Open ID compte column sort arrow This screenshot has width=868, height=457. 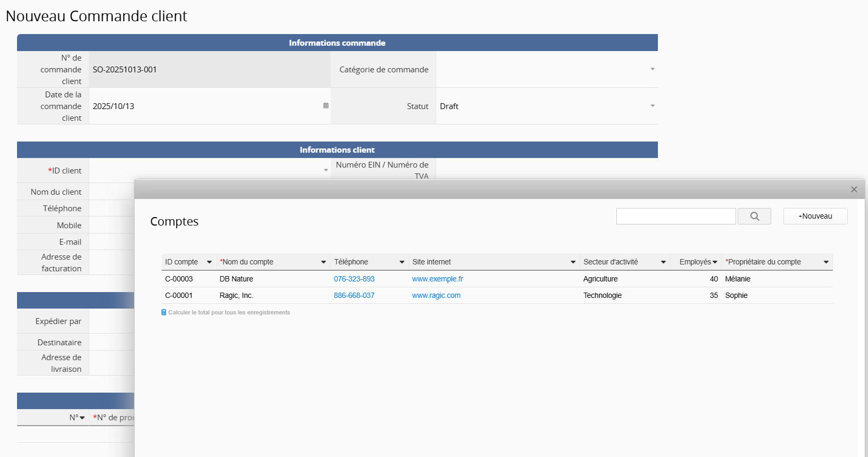pos(209,262)
